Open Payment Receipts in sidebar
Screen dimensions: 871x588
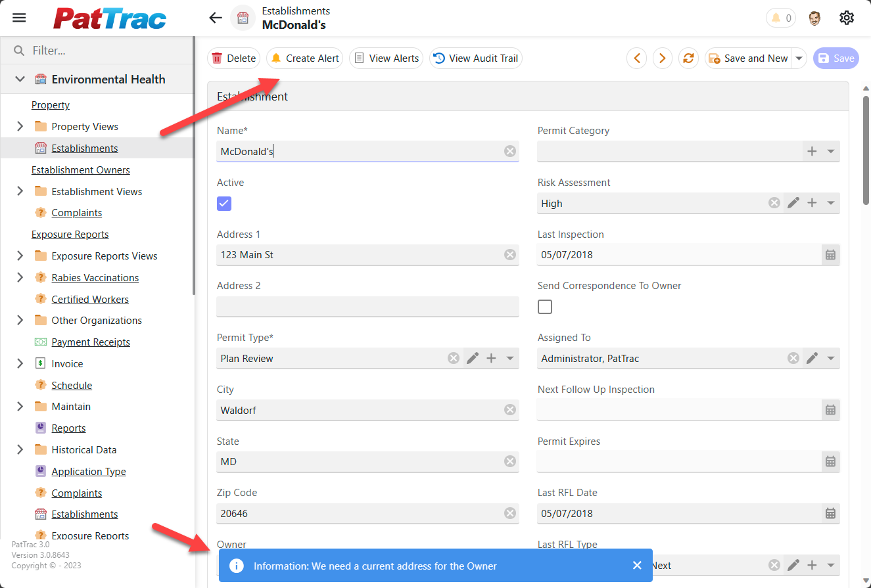point(91,342)
